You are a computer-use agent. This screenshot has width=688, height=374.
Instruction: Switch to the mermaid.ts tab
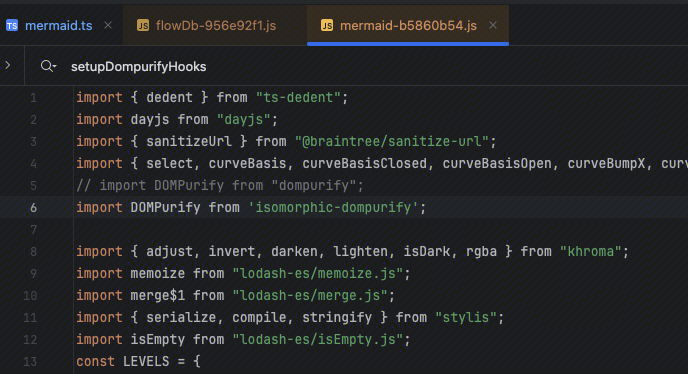click(59, 25)
